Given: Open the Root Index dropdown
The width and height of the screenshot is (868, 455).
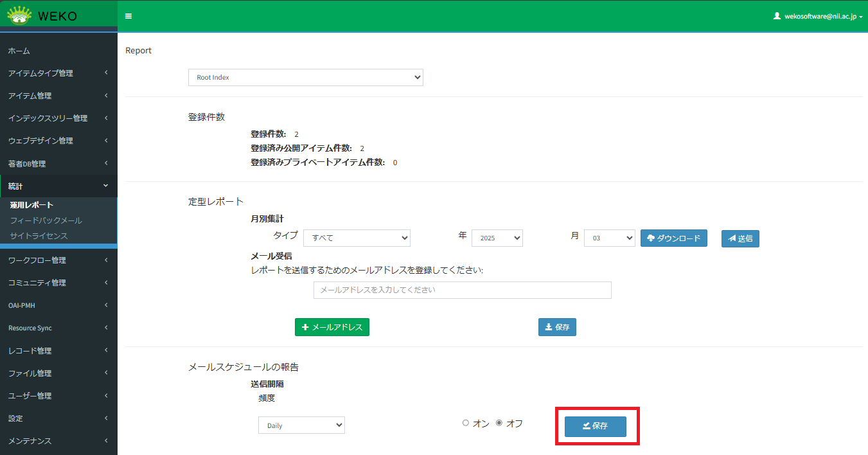Looking at the screenshot, I should tap(306, 77).
